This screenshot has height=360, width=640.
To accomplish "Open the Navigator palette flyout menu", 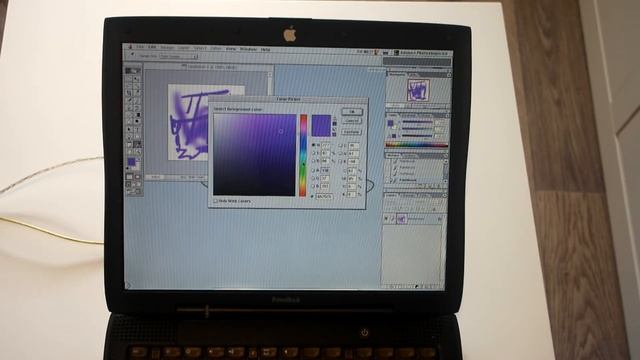I will (x=449, y=75).
